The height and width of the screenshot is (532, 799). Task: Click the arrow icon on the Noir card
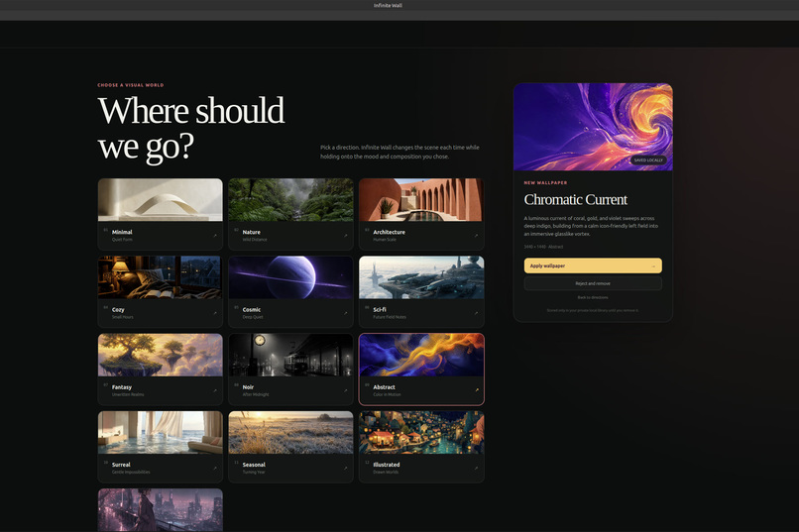(345, 390)
